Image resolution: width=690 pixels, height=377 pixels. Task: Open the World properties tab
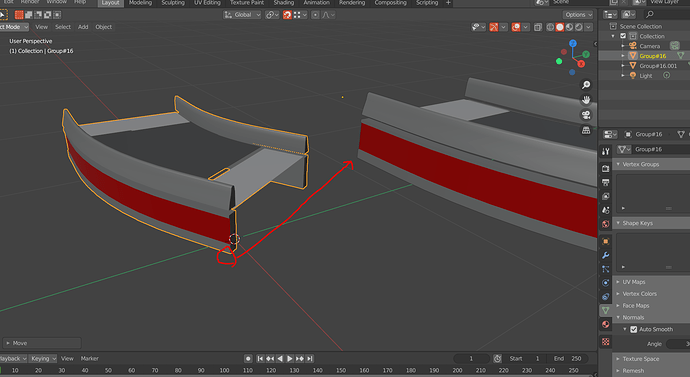pyautogui.click(x=606, y=224)
